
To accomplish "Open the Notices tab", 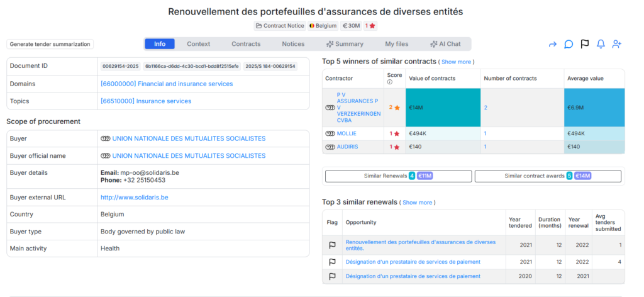I will click(x=293, y=44).
